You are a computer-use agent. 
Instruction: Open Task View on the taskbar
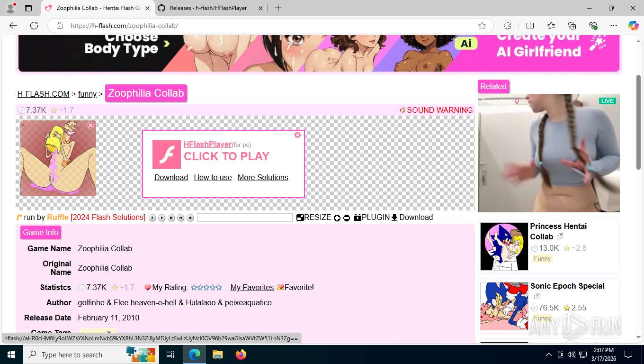pyautogui.click(x=170, y=355)
